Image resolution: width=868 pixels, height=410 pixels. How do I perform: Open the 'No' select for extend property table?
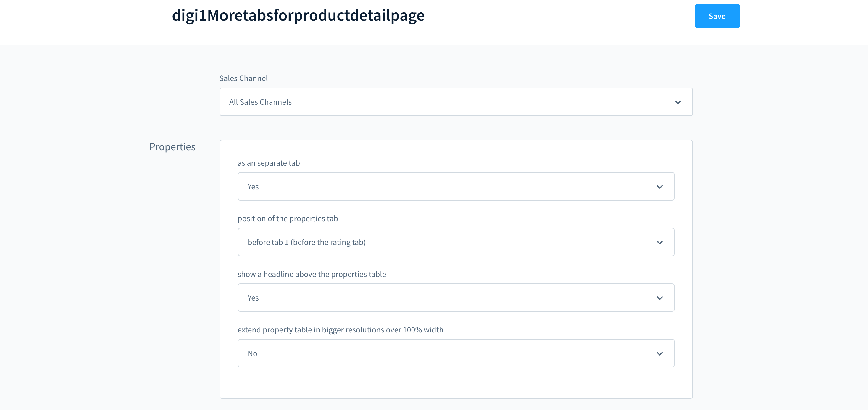coord(438,353)
